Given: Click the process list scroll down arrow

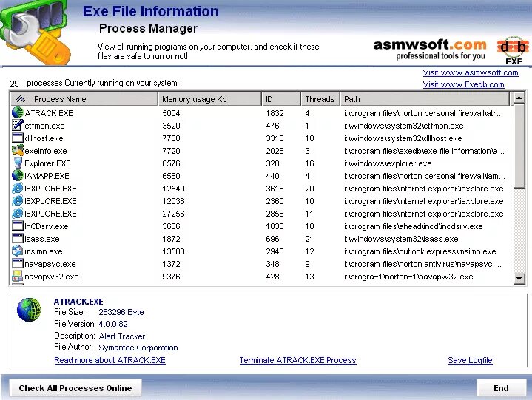Looking at the screenshot, I should pyautogui.click(x=519, y=279).
